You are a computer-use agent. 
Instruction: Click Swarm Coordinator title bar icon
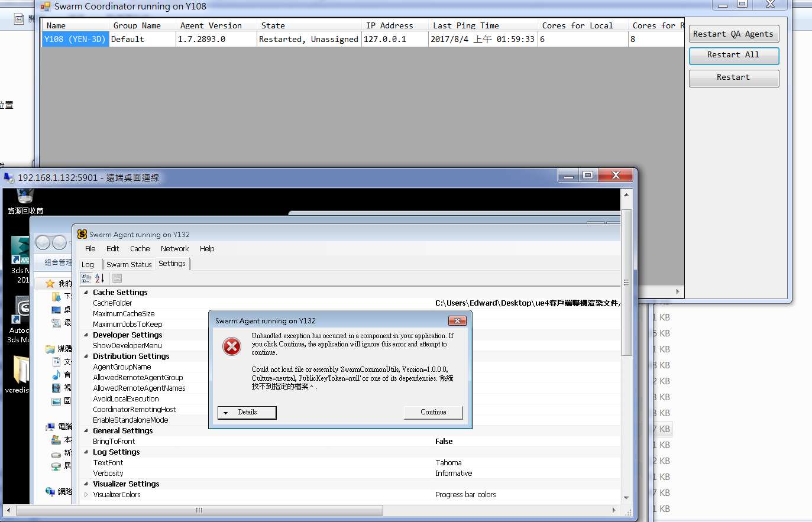(46, 7)
